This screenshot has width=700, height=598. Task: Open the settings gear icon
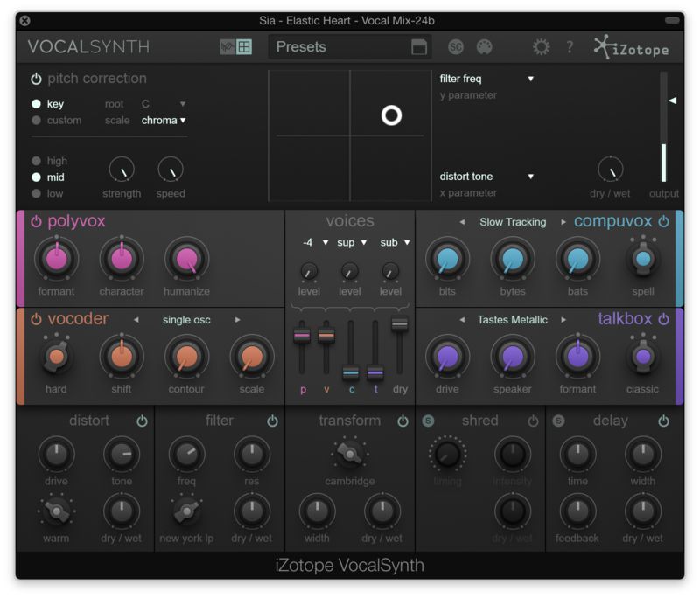pyautogui.click(x=541, y=46)
